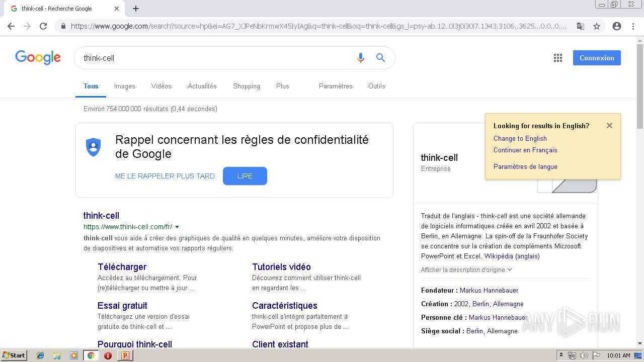Viewport: 644px width, 362px height.
Task: Switch to the Images tab
Action: tap(125, 86)
